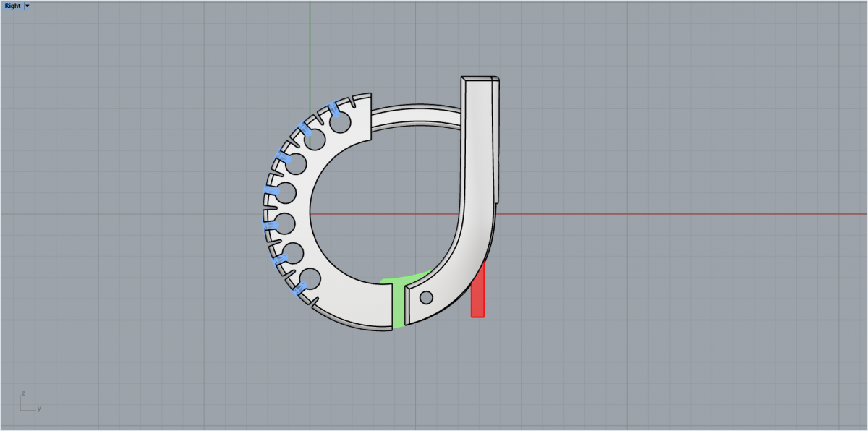Viewport: 868px width, 431px height.
Task: Click the z-y world axes icon
Action: click(27, 402)
